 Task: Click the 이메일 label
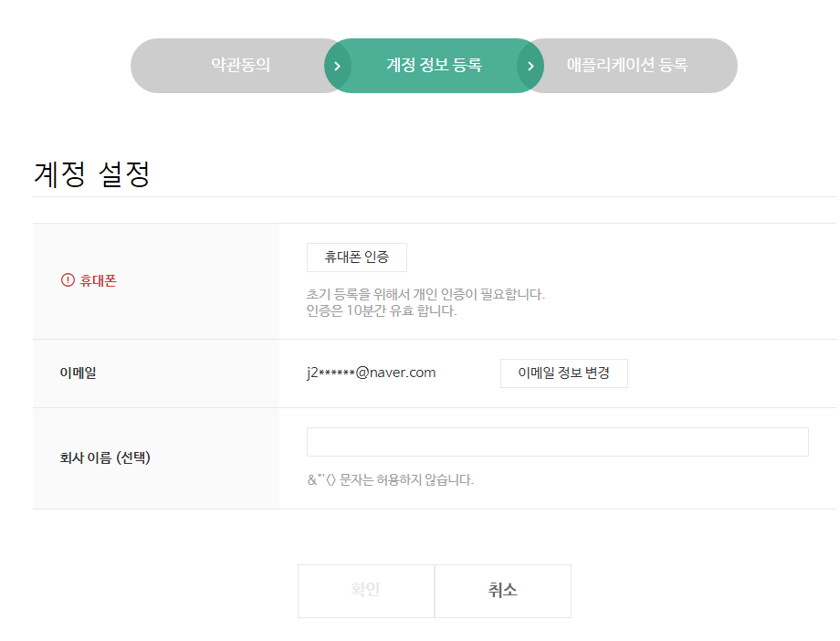click(79, 373)
